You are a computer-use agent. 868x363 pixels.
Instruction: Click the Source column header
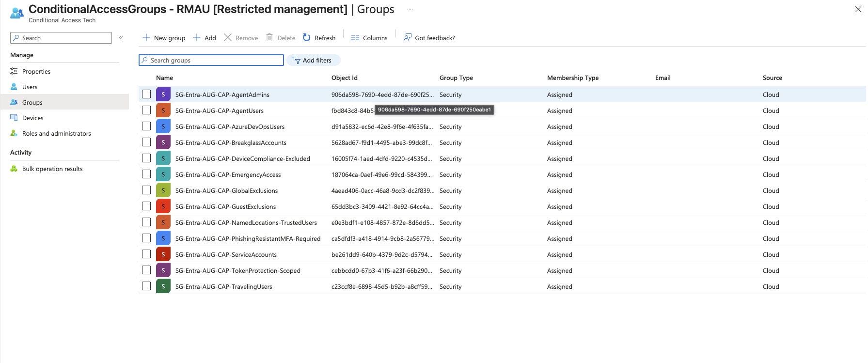coord(773,78)
